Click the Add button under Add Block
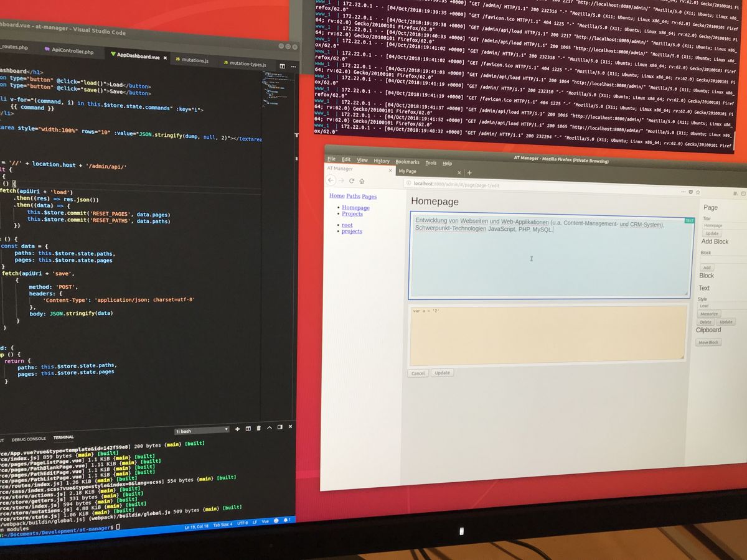The image size is (747, 560). point(707,268)
